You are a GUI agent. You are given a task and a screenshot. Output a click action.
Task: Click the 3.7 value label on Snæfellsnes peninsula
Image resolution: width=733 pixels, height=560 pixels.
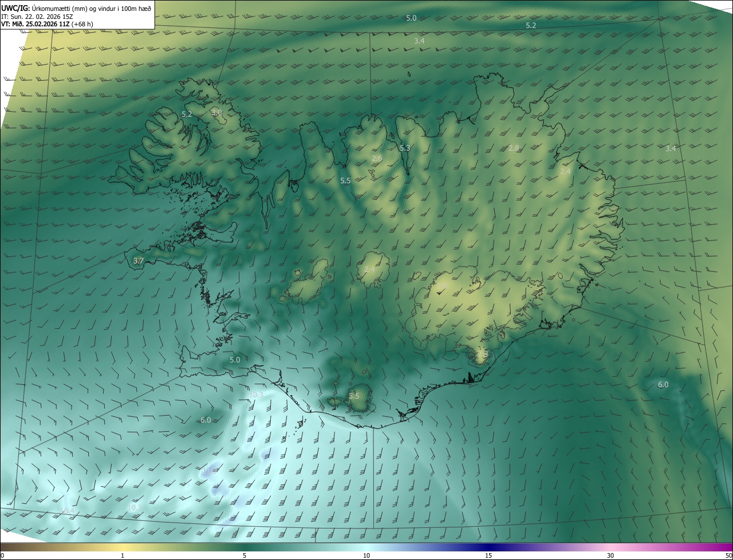tap(138, 260)
